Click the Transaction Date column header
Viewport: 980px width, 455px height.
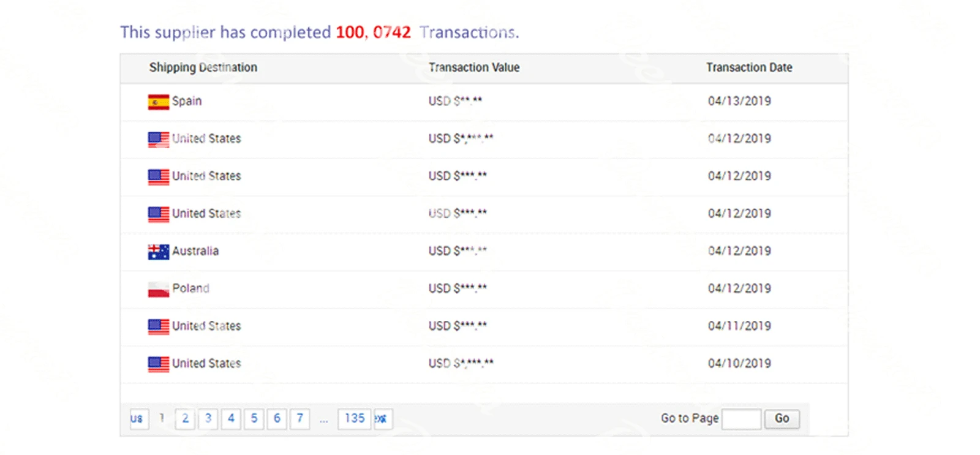(748, 67)
